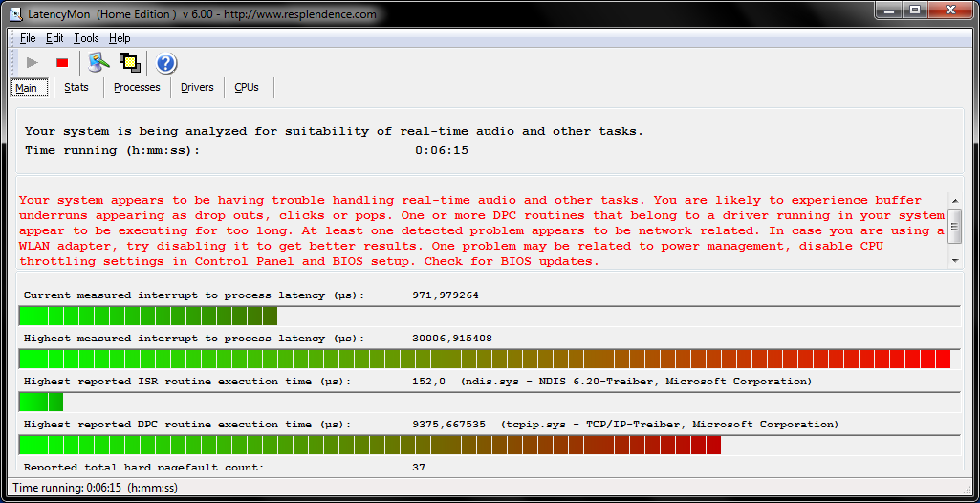Switch to the CPUs tab

coord(247,87)
